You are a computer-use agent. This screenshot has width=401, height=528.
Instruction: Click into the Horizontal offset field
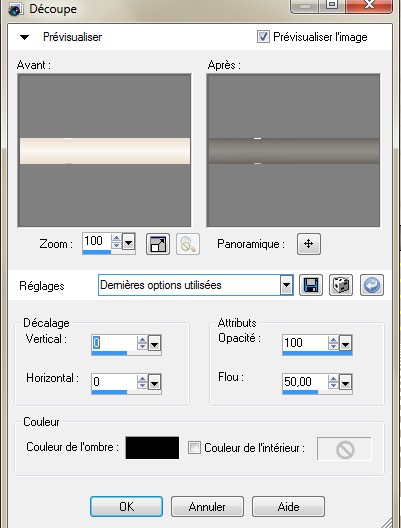[x=114, y=382]
